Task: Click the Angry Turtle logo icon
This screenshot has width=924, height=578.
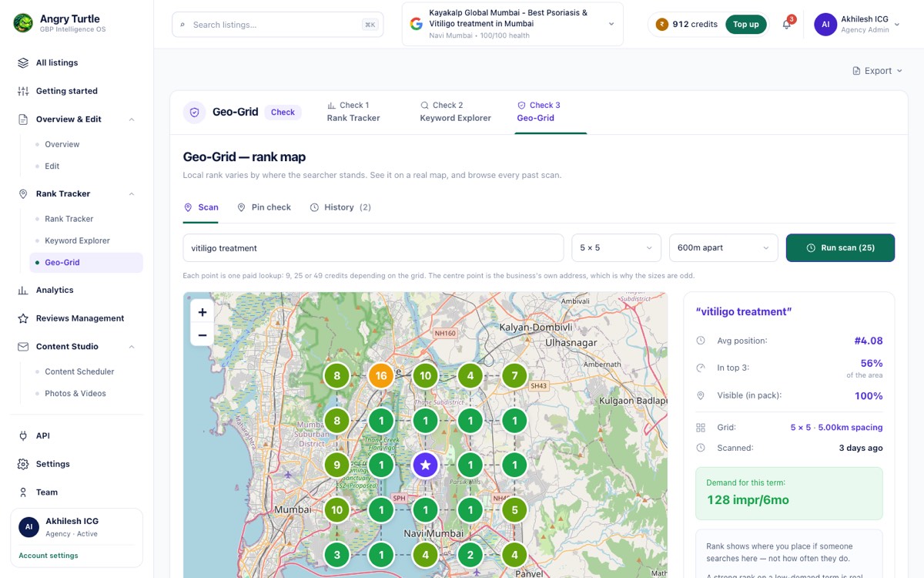Action: pos(23,23)
